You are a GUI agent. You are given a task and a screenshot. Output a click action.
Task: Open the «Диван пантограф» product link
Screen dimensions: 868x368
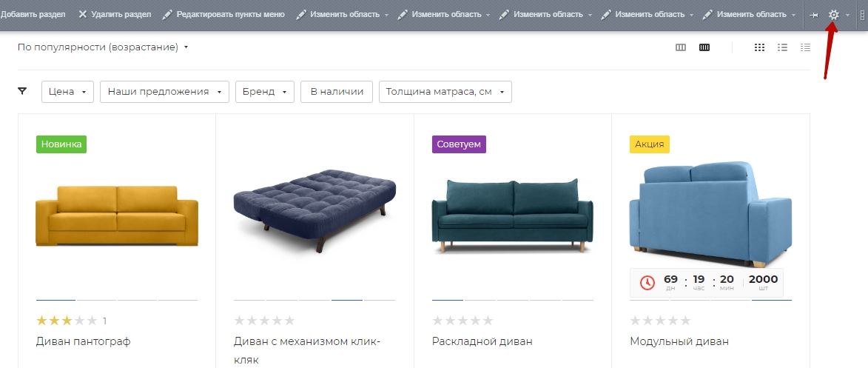pyautogui.click(x=83, y=341)
